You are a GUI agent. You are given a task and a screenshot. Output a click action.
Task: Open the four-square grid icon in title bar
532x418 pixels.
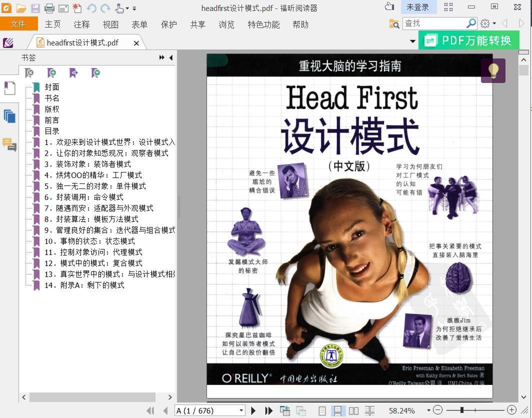tap(448, 7)
